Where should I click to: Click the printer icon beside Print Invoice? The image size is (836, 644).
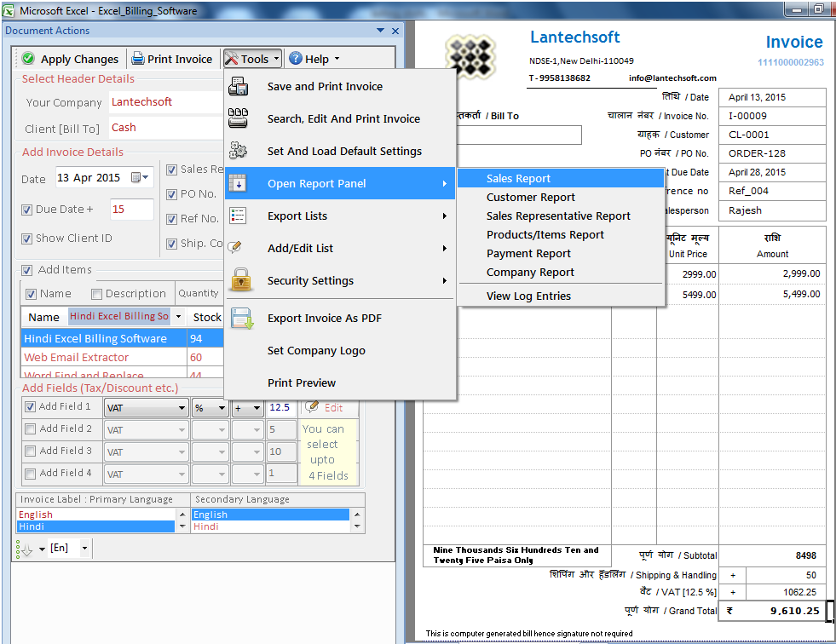138,59
